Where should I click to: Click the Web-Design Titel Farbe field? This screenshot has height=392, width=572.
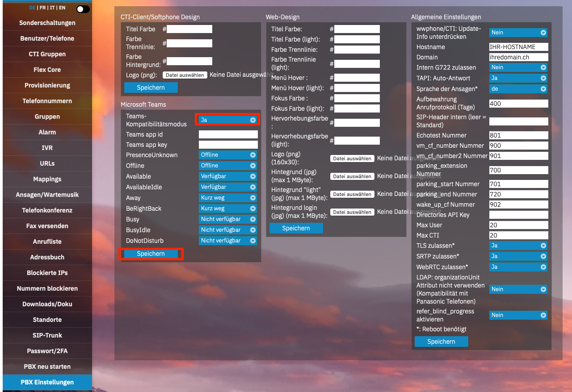tap(357, 29)
